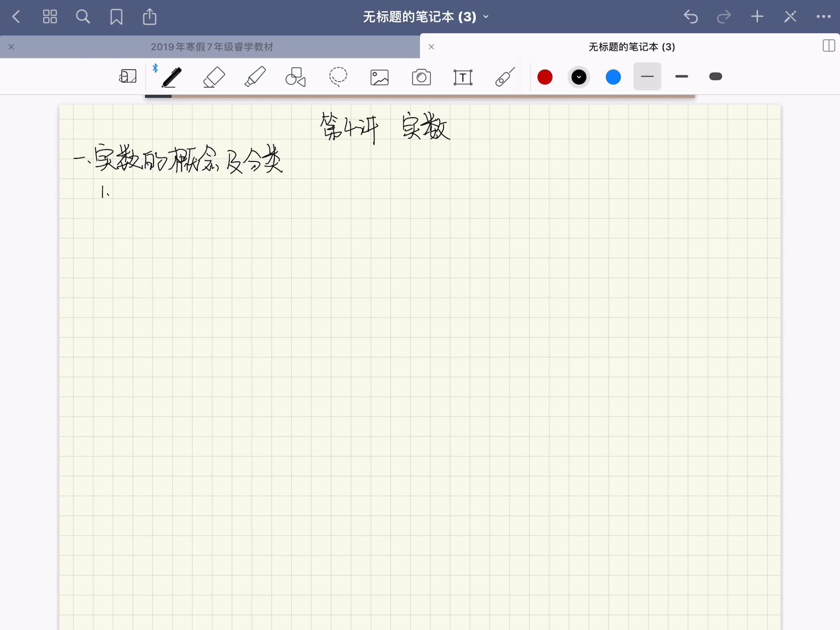The width and height of the screenshot is (840, 630).
Task: Toggle the zoom window tool
Action: [128, 77]
